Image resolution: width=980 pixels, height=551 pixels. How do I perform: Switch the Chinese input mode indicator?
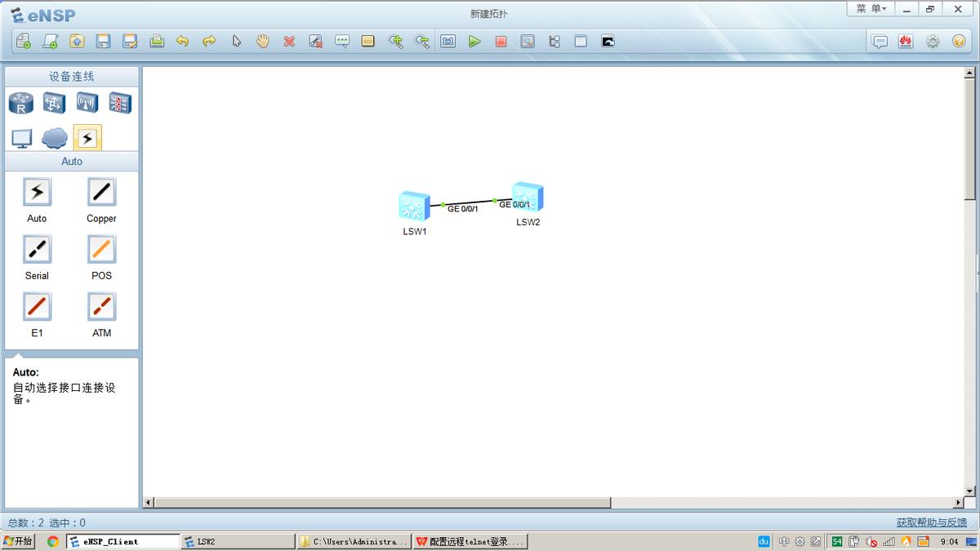point(786,541)
